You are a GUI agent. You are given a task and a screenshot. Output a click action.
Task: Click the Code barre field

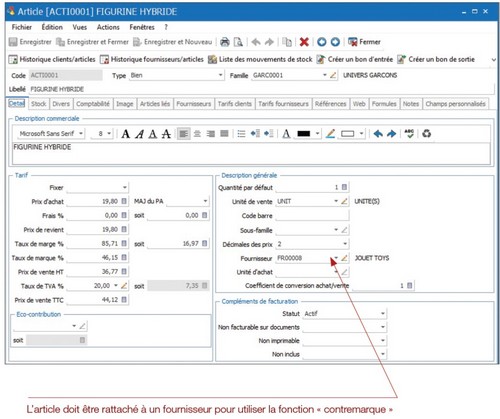[x=312, y=216]
